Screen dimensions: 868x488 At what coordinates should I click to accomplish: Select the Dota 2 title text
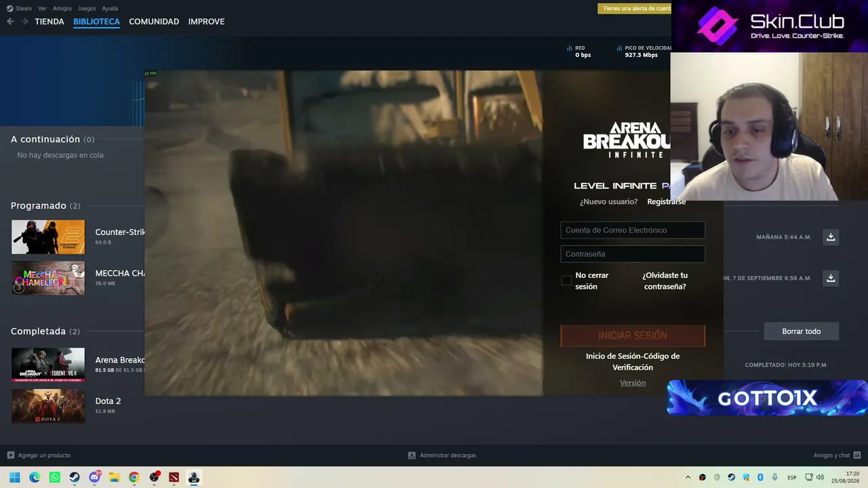pos(108,401)
